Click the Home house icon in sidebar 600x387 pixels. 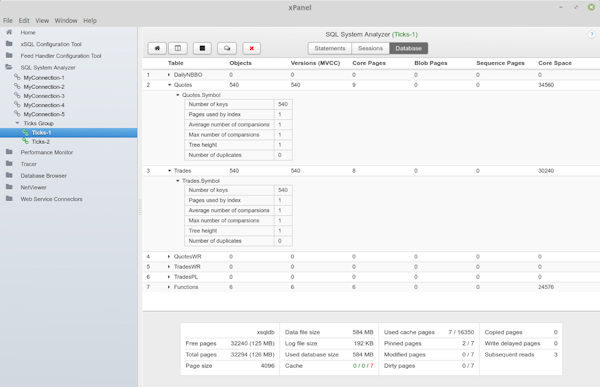pyautogui.click(x=9, y=32)
